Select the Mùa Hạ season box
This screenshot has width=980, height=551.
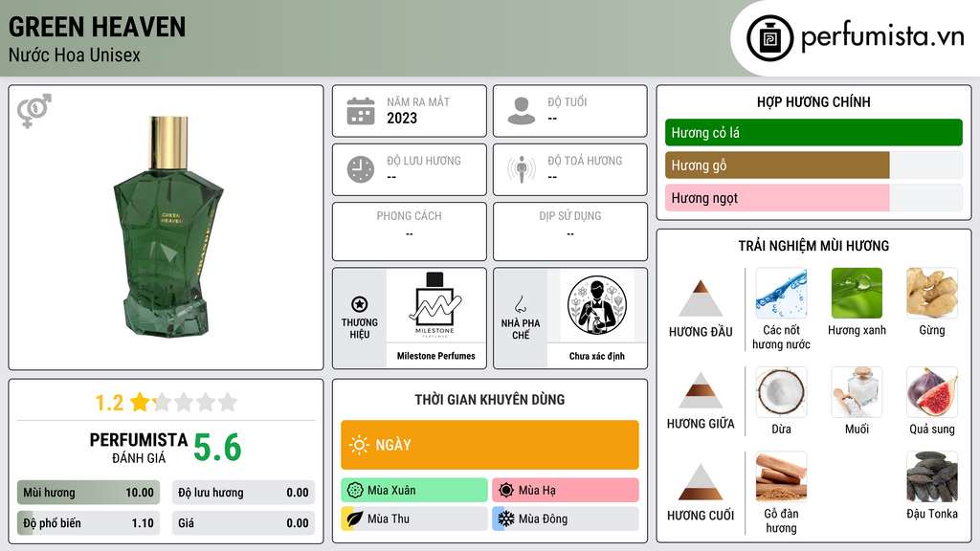(565, 490)
